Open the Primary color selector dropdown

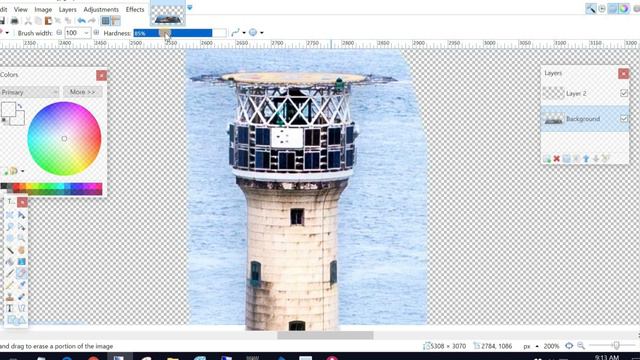pos(29,92)
